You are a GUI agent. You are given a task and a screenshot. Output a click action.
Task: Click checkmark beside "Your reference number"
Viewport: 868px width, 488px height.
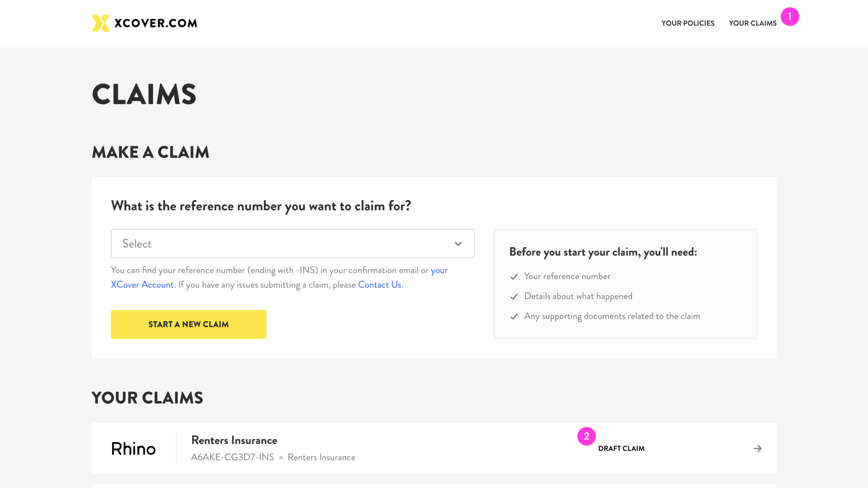click(514, 277)
